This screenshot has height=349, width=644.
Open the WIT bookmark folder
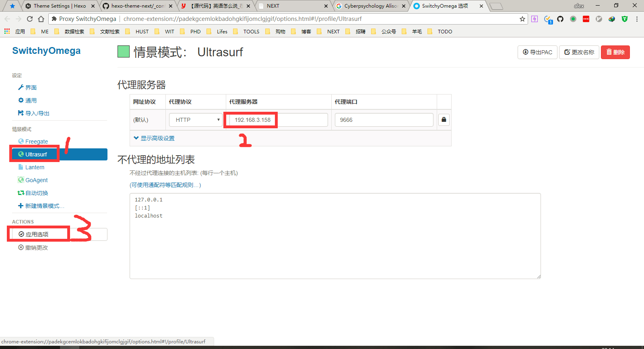click(x=165, y=31)
